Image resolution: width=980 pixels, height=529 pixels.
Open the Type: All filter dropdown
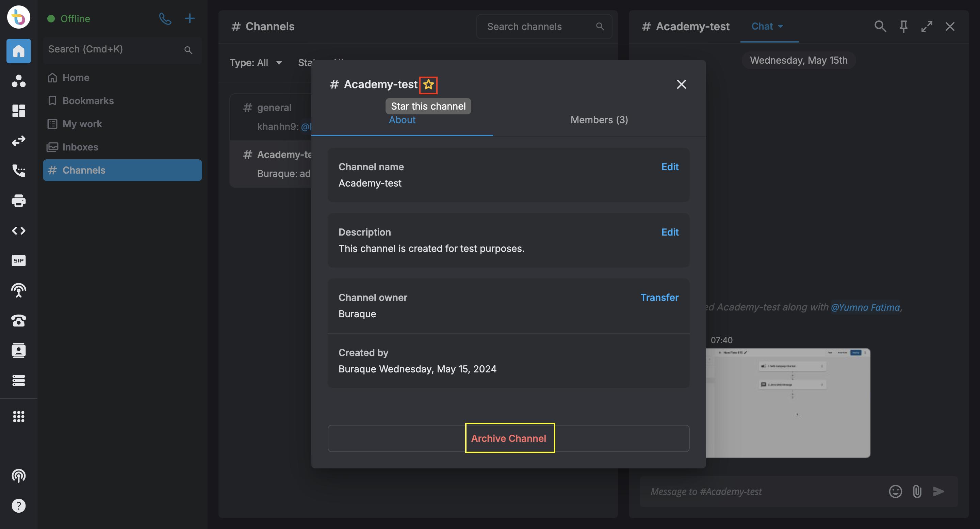click(256, 63)
